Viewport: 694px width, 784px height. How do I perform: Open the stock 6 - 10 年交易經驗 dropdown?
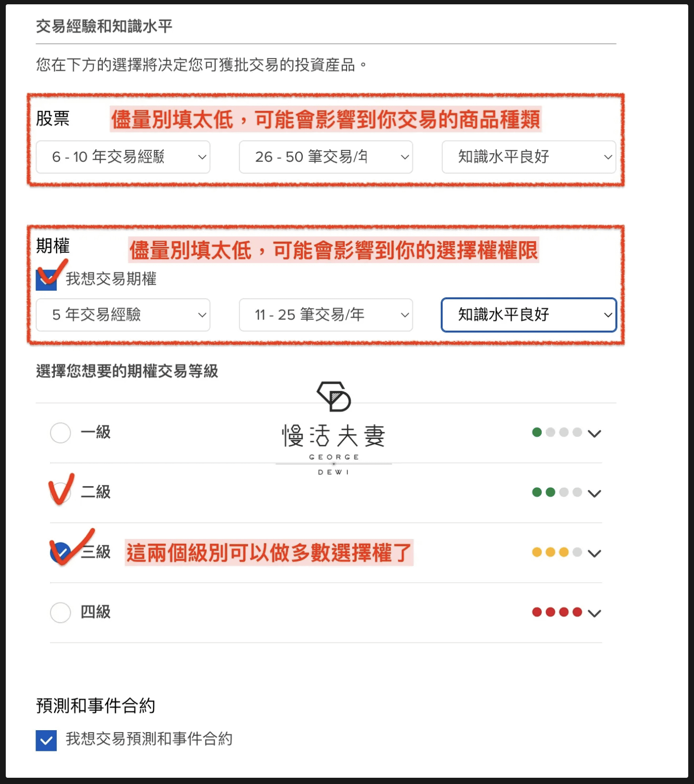[x=123, y=157]
